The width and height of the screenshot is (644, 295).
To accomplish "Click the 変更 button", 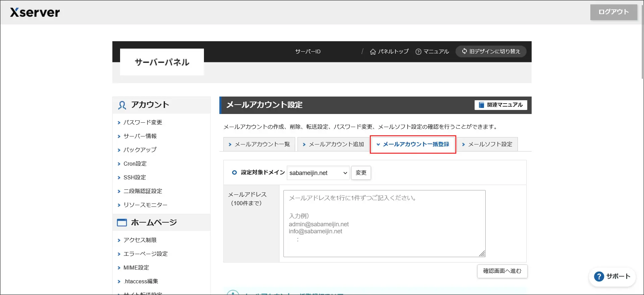I will (361, 173).
